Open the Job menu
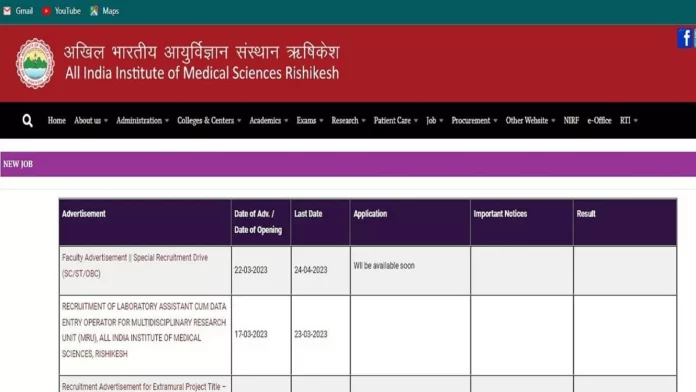 (435, 120)
